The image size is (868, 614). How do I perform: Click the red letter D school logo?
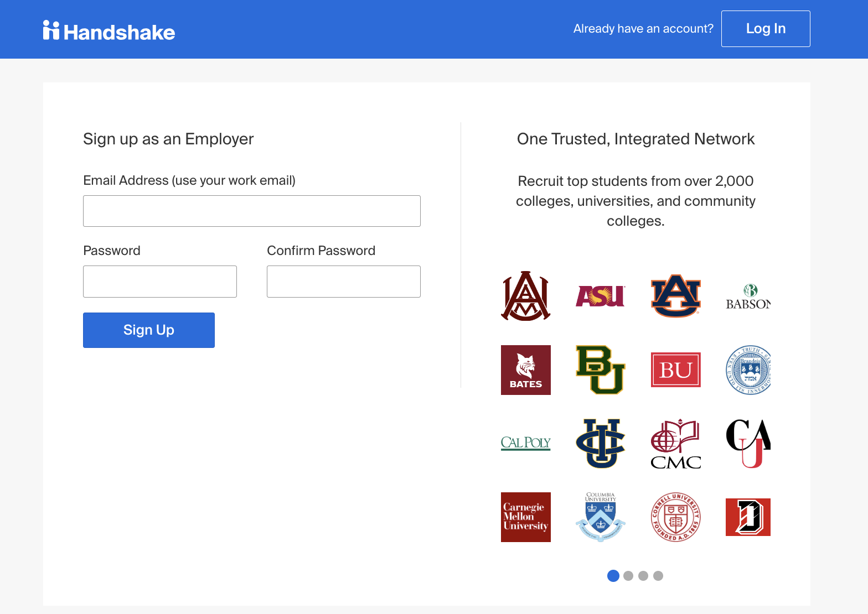pos(748,517)
